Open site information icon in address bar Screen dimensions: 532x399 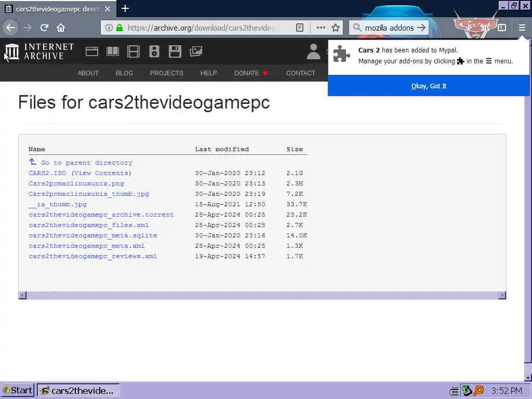click(x=109, y=28)
